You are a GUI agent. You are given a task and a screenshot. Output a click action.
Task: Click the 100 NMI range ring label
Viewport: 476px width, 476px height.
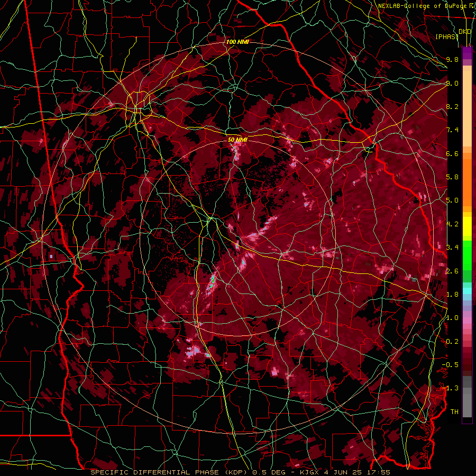(237, 42)
